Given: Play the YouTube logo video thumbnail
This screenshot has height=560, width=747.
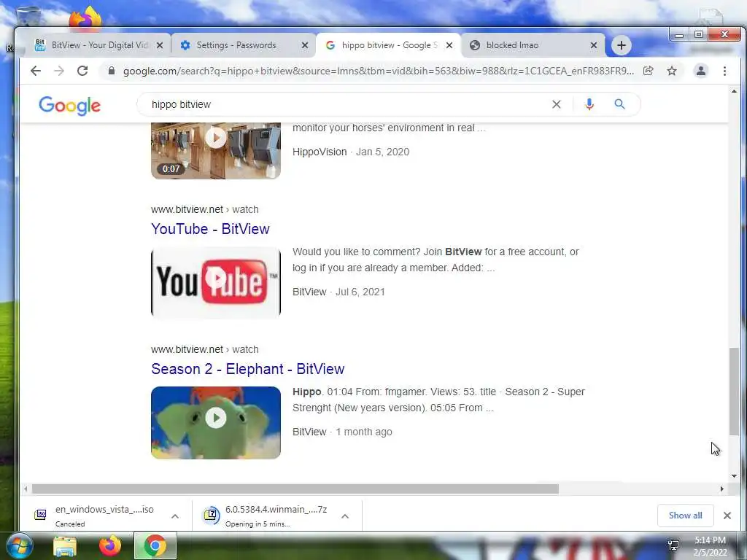Looking at the screenshot, I should pos(216,282).
